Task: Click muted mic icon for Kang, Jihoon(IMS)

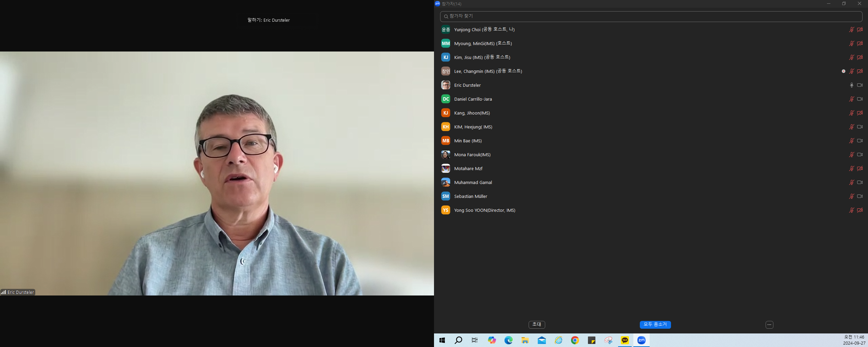Action: point(851,113)
